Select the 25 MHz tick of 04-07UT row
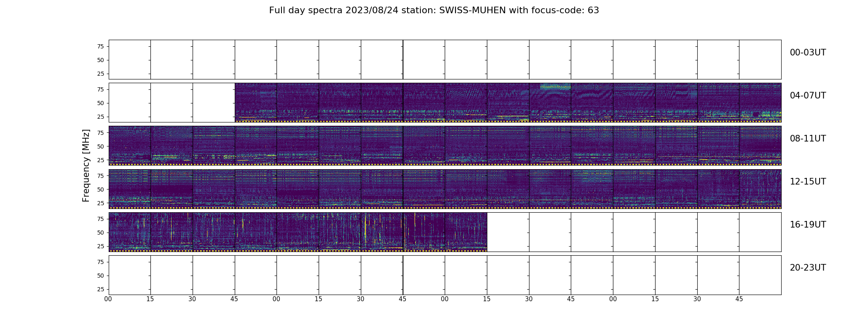 point(100,117)
